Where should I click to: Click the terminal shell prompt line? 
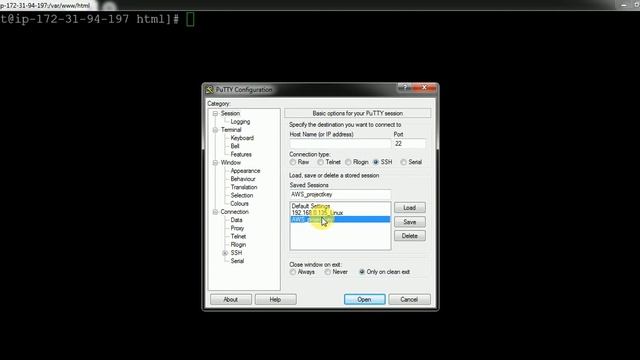(x=97, y=19)
